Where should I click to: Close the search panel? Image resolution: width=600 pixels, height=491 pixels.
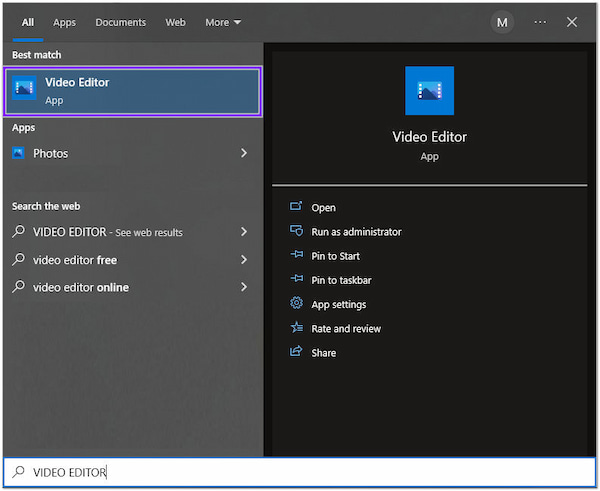pos(572,22)
